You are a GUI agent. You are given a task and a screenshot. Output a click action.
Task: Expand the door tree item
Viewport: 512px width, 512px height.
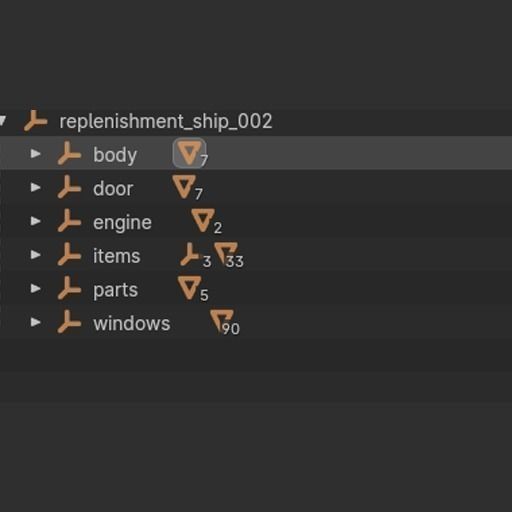coord(35,187)
